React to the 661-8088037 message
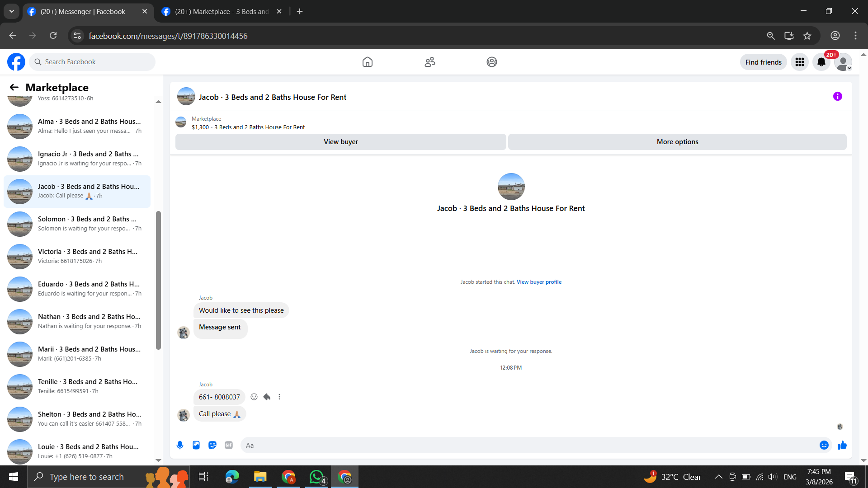Viewport: 868px width, 488px height. [254, 397]
